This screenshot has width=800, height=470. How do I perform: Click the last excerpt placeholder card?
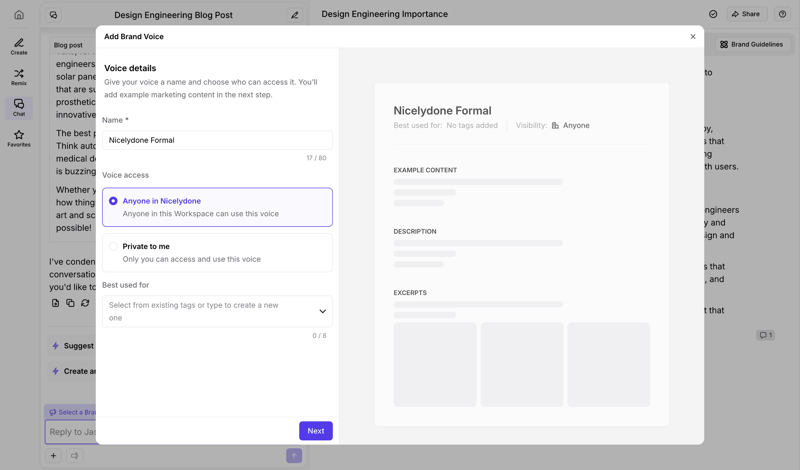coord(609,364)
